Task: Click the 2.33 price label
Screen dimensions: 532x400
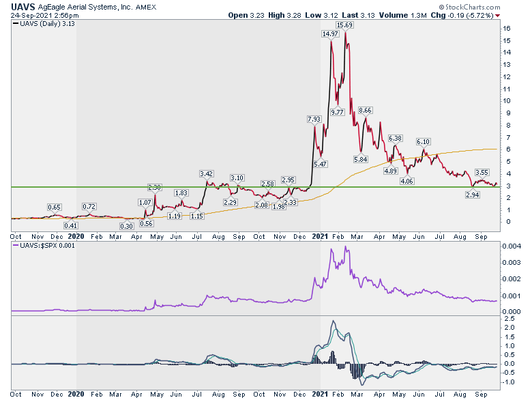Action: (290, 202)
